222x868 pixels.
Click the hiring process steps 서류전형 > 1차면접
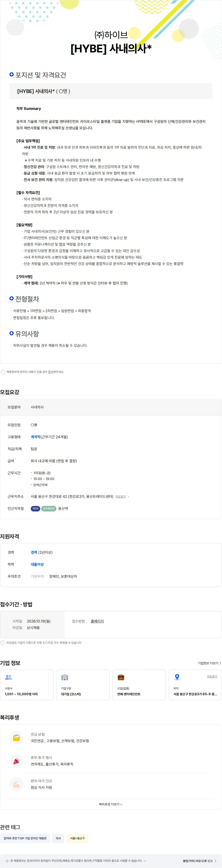(x=52, y=311)
